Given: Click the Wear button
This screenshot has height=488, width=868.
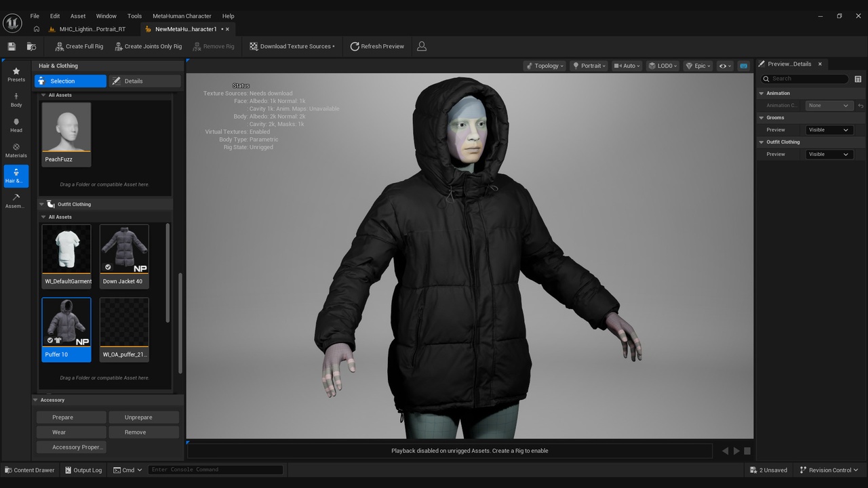Looking at the screenshot, I should point(71,432).
